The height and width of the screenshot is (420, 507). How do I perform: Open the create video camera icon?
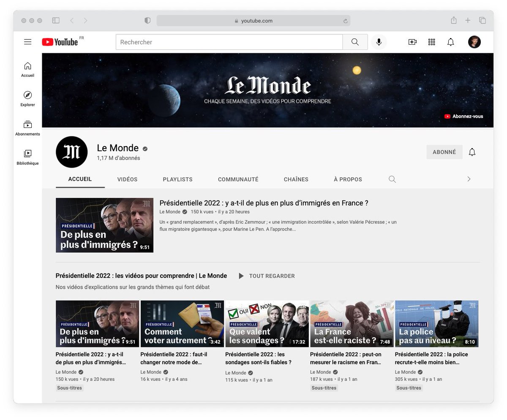pyautogui.click(x=412, y=42)
